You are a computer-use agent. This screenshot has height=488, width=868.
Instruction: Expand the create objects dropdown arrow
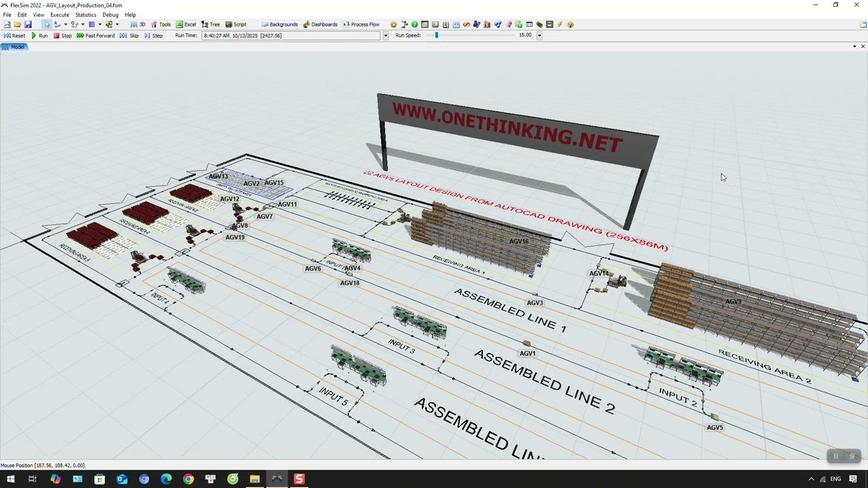[x=100, y=24]
